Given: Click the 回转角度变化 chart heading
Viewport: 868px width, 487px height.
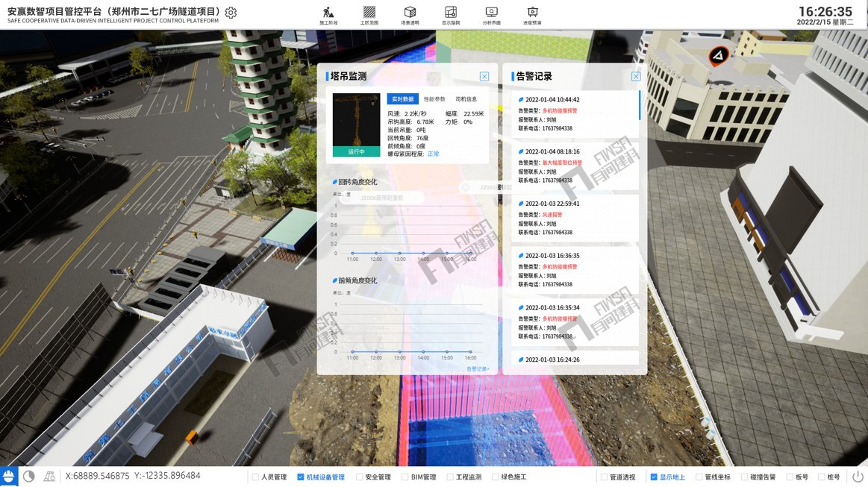Looking at the screenshot, I should [357, 182].
